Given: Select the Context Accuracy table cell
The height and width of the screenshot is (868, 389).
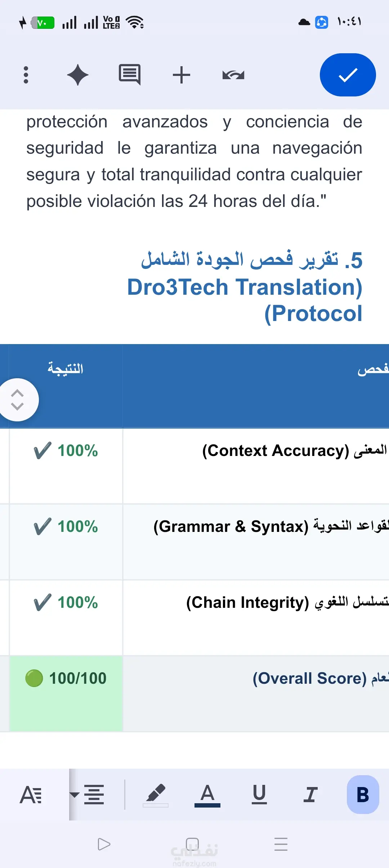Looking at the screenshot, I should pos(256,466).
